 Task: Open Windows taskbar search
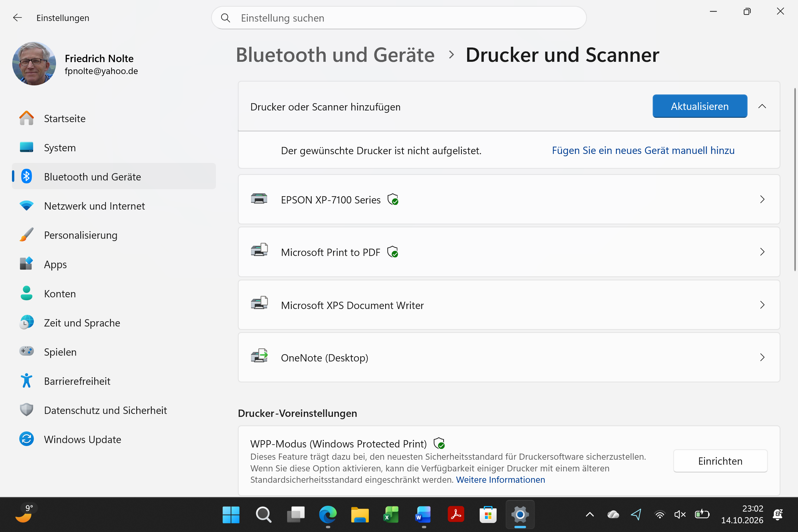click(263, 515)
